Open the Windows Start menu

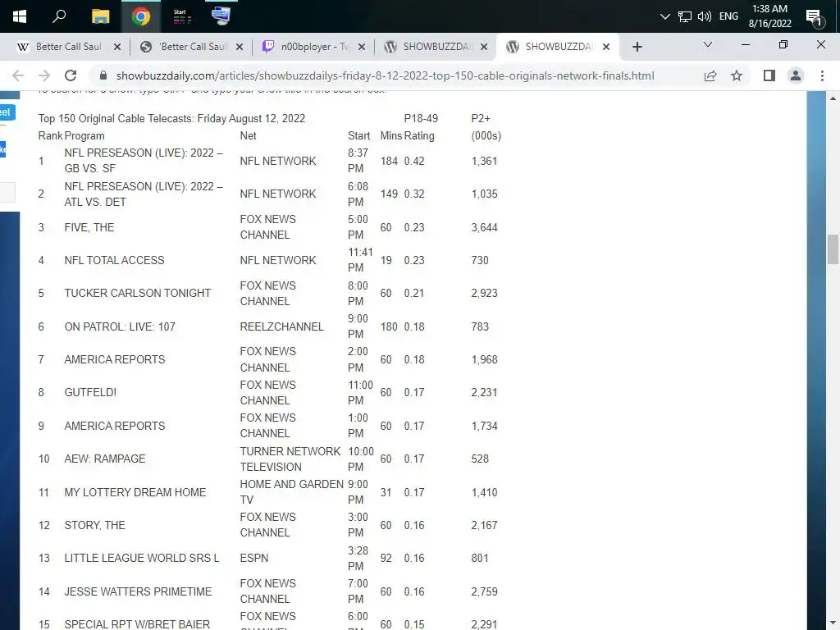pyautogui.click(x=20, y=16)
